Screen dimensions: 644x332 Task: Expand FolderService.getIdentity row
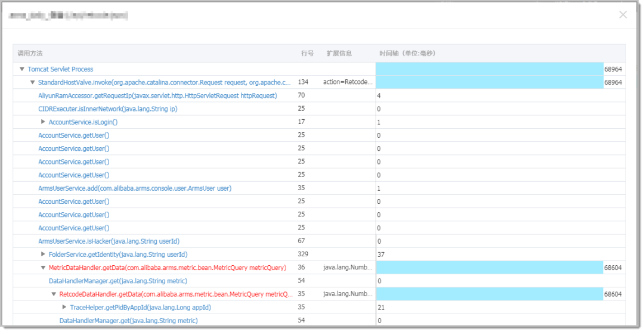click(43, 254)
